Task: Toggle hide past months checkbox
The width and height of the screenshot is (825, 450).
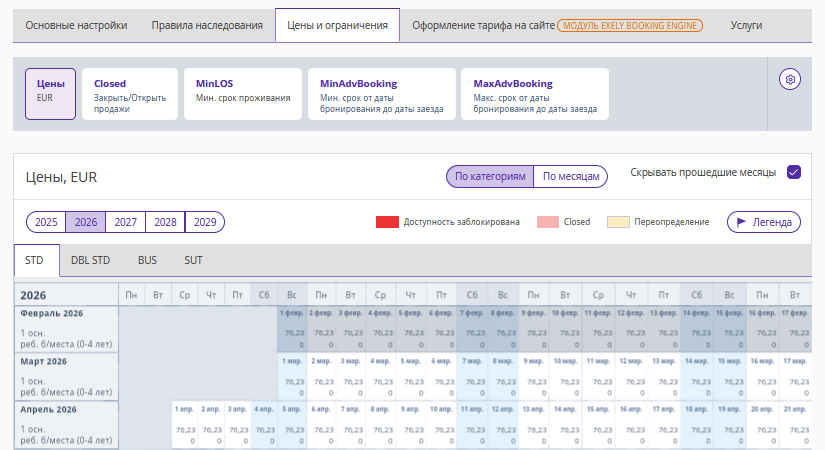Action: pos(794,172)
